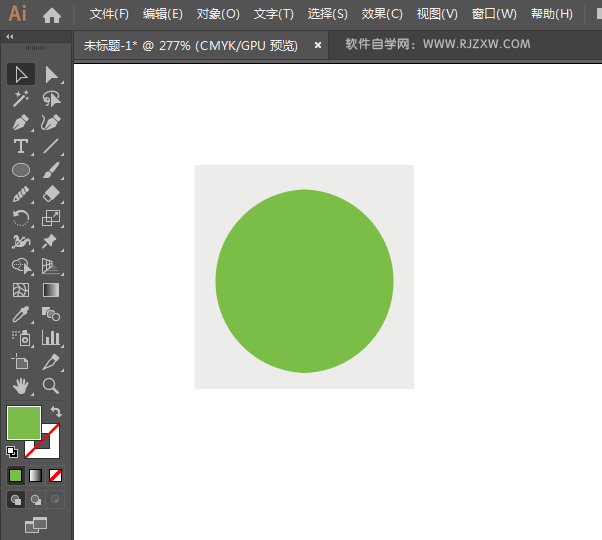The width and height of the screenshot is (602, 540).
Task: Select the Zoom tool
Action: click(51, 386)
